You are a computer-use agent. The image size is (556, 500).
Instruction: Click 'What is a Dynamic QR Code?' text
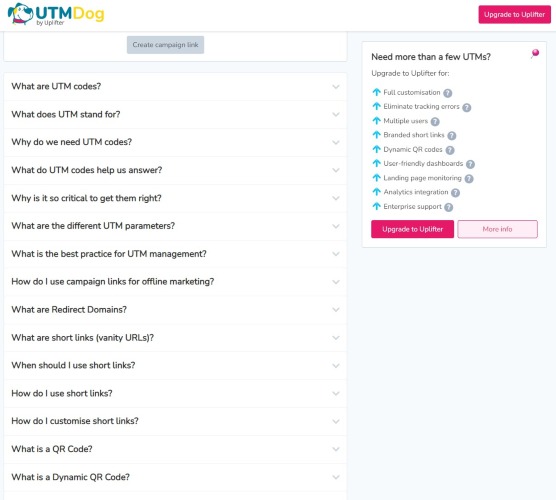[x=70, y=477]
